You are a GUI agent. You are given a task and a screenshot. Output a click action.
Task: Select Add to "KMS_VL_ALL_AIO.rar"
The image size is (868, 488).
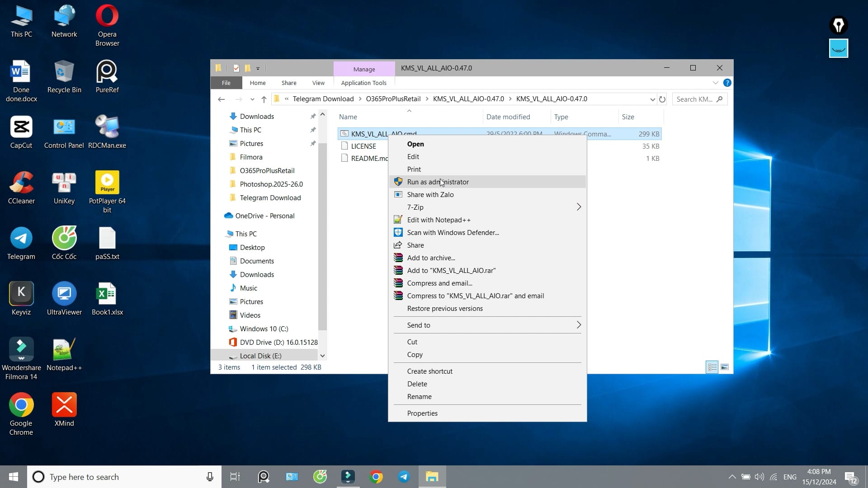487,270
